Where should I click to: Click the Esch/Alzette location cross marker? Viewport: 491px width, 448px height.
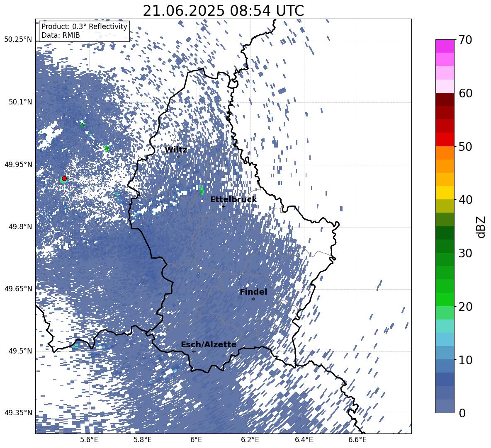(194, 351)
